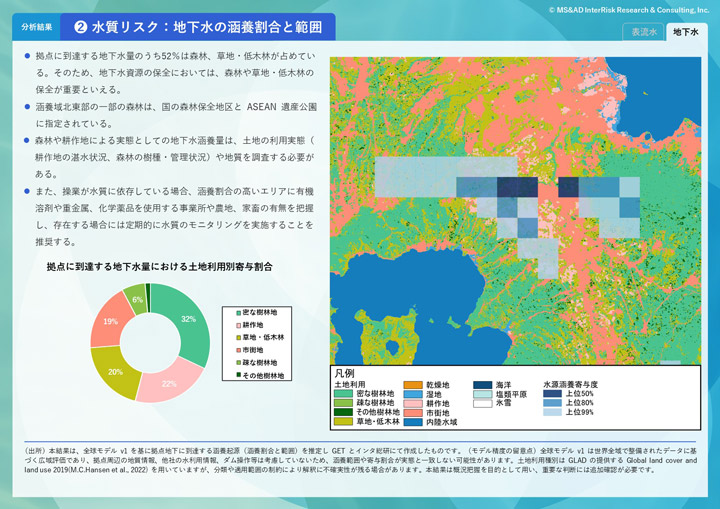The height and width of the screenshot is (509, 720).
Task: Click the MS&AD InterRisk Research & Consulting copyright text
Action: (629, 10)
